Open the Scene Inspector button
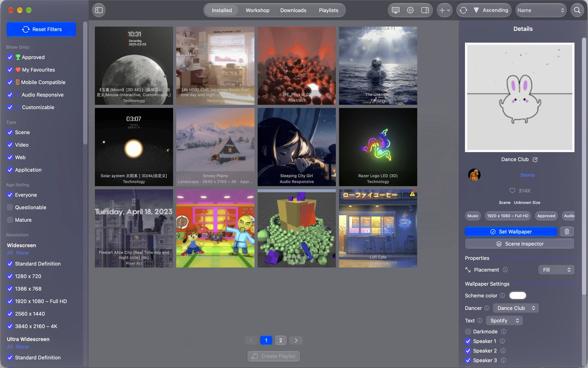Viewport: 588px width, 368px height. tap(519, 243)
